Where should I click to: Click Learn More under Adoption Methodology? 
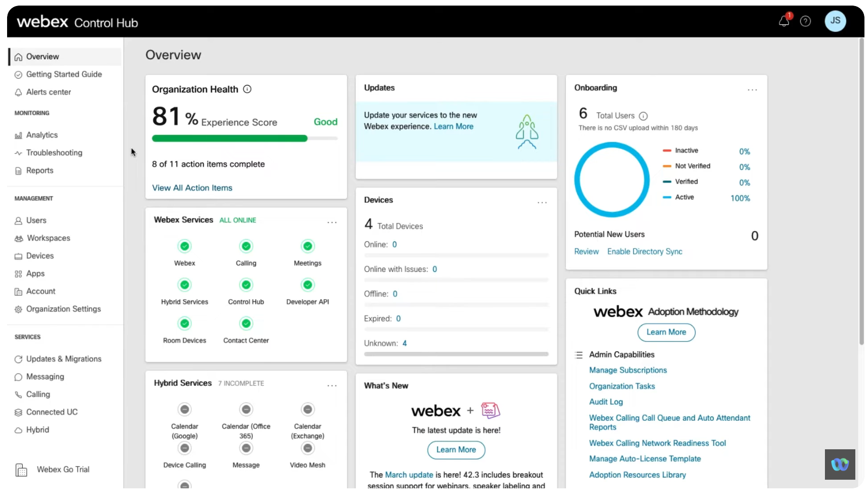(666, 333)
